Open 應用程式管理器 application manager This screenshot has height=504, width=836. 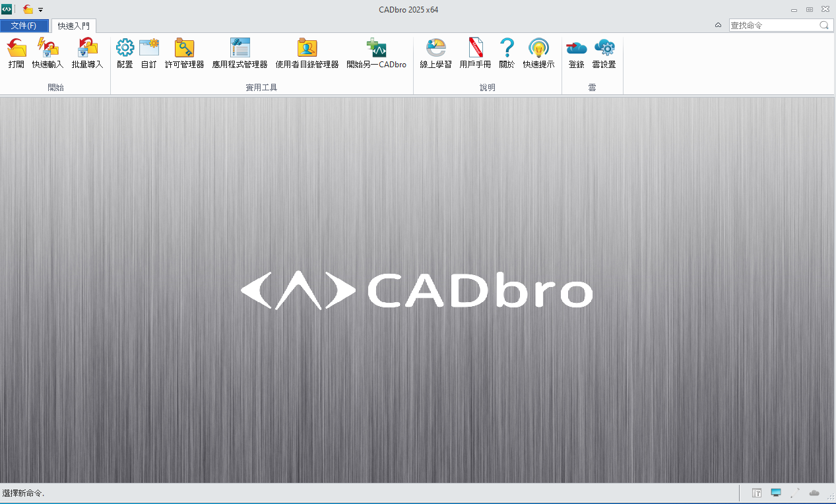(240, 53)
